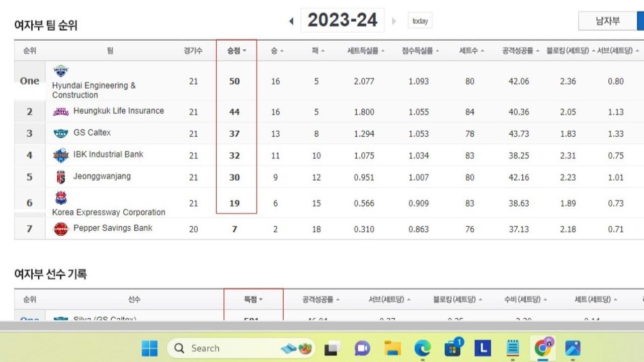Sort team table by 점수득실률
Image resolution: width=644 pixels, height=362 pixels.
(420, 51)
